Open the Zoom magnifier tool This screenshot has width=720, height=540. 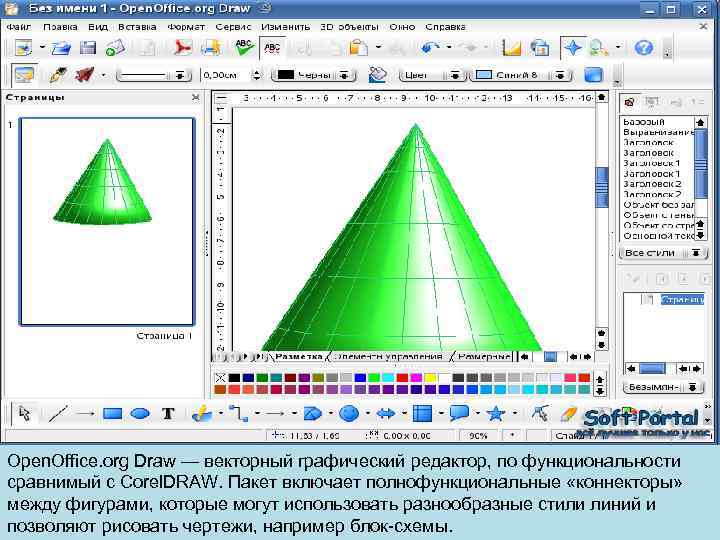point(599,48)
